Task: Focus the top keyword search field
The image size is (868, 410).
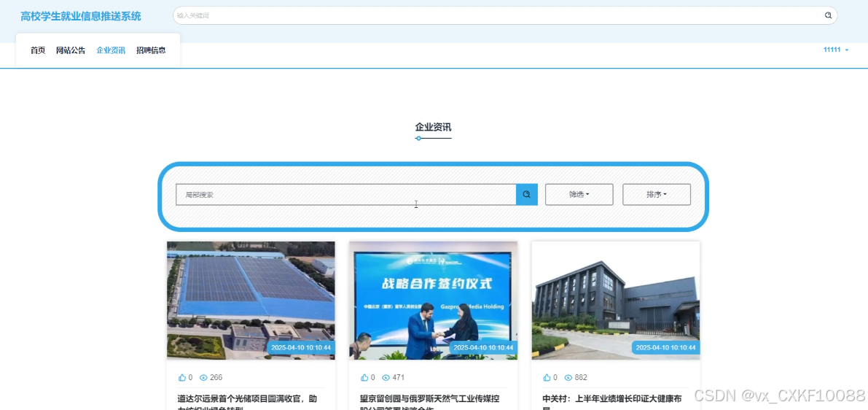Action: [498, 15]
